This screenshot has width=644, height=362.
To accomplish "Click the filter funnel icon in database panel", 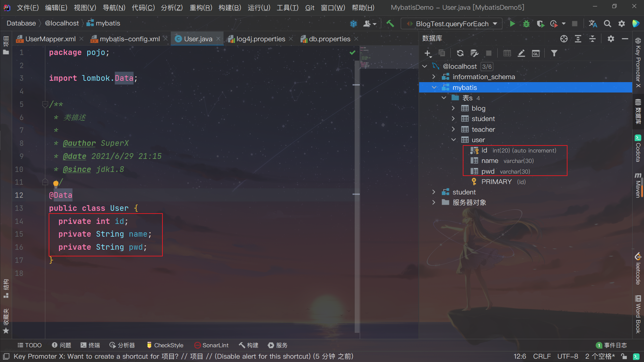I will 554,53.
